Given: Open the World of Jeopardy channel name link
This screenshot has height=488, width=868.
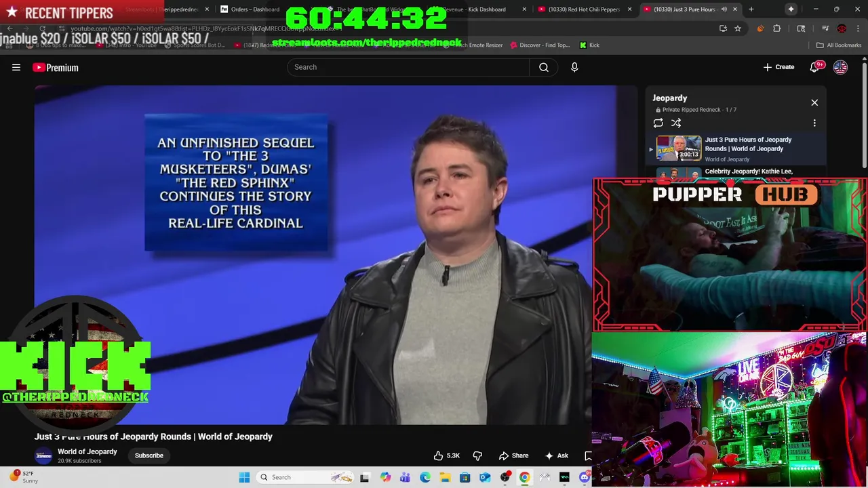Looking at the screenshot, I should (87, 451).
